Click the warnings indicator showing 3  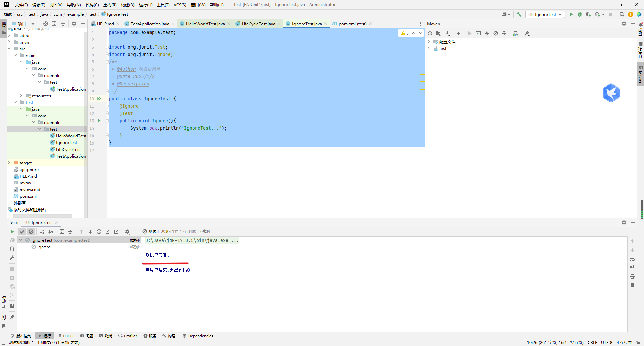pyautogui.click(x=405, y=33)
